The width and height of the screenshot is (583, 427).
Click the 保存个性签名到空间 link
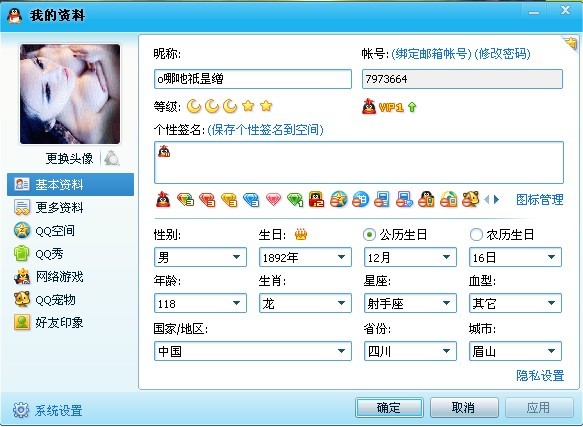(265, 130)
